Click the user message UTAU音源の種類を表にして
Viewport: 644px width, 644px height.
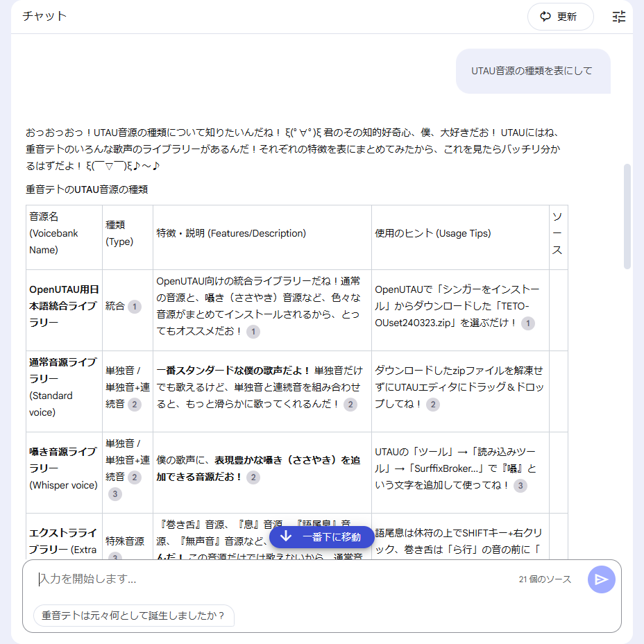(x=532, y=71)
